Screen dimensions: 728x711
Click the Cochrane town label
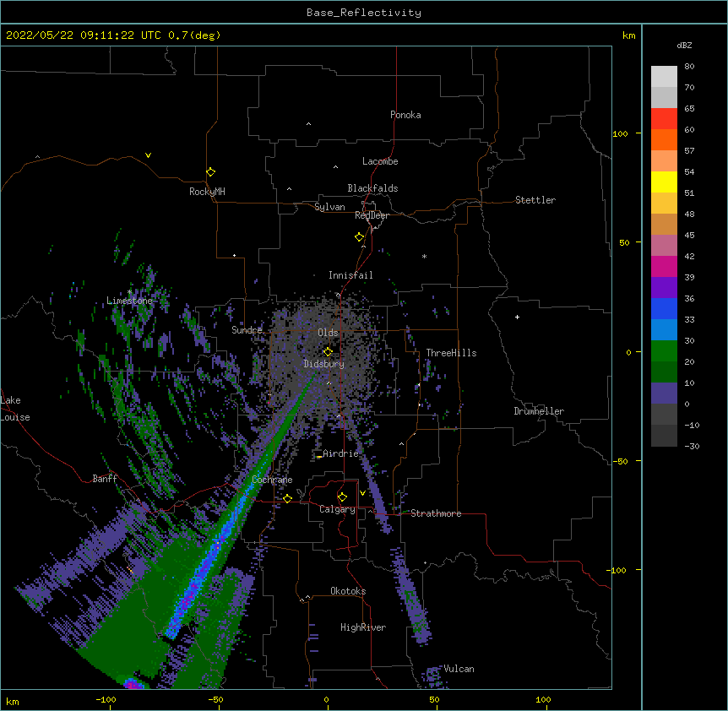point(272,480)
